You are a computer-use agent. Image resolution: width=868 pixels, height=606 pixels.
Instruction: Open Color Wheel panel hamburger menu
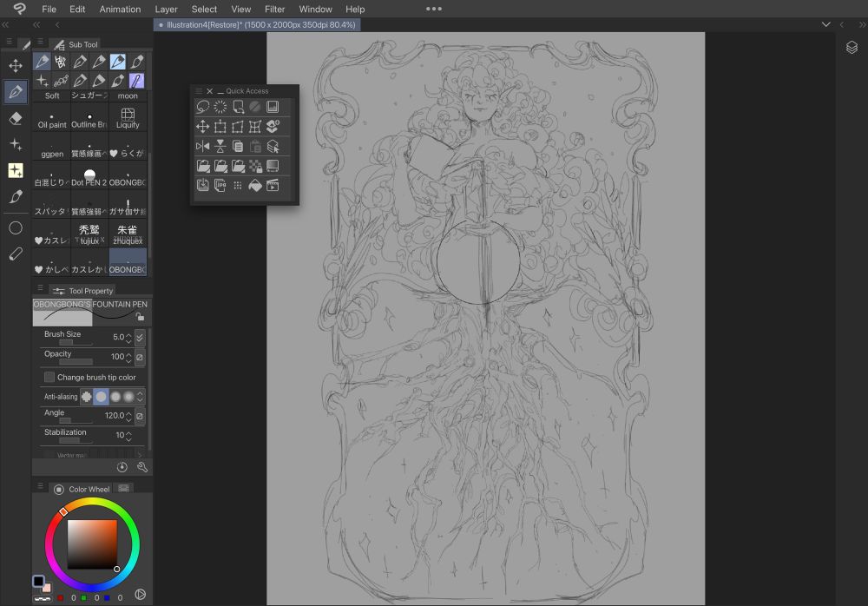coord(41,486)
